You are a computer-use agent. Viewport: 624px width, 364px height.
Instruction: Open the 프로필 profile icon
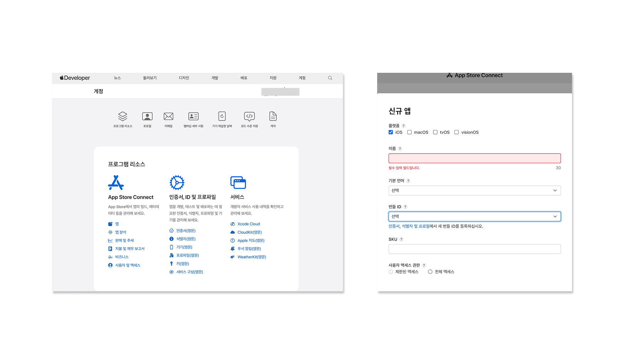(147, 116)
